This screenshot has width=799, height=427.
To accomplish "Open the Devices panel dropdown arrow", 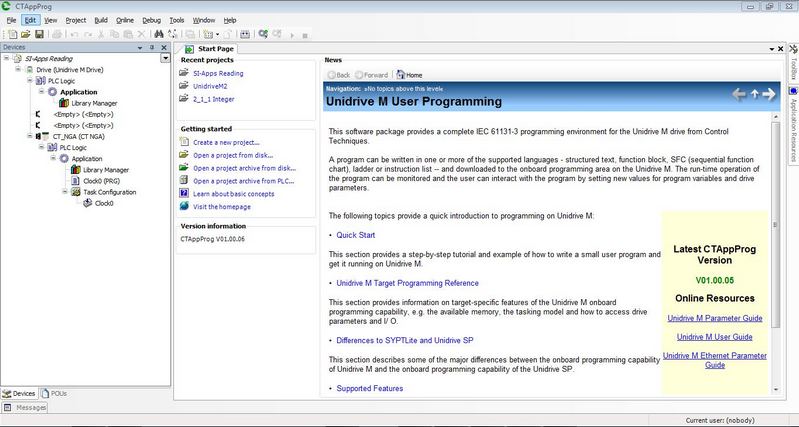I will (140, 47).
